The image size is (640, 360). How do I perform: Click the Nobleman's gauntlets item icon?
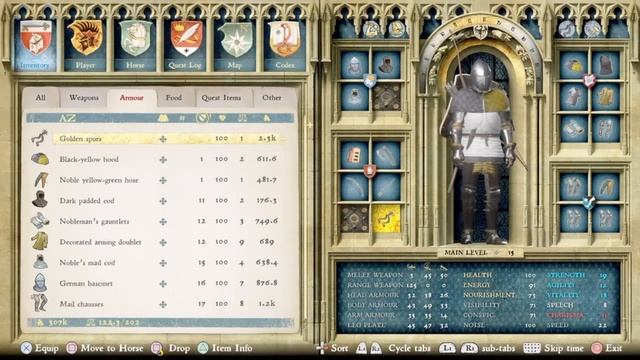40,221
